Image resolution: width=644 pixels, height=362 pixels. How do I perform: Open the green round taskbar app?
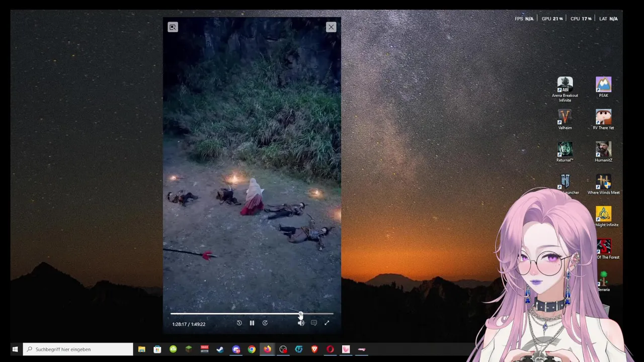173,349
